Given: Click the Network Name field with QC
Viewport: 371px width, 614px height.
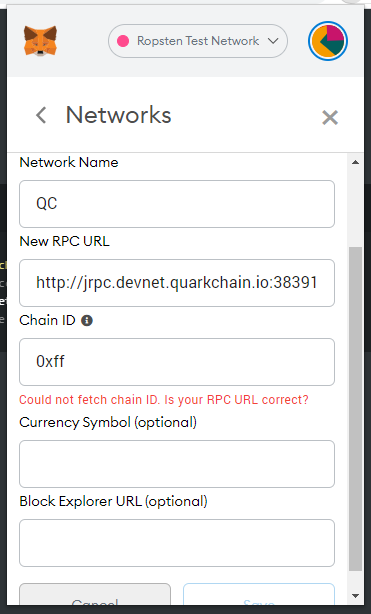Looking at the screenshot, I should point(177,204).
